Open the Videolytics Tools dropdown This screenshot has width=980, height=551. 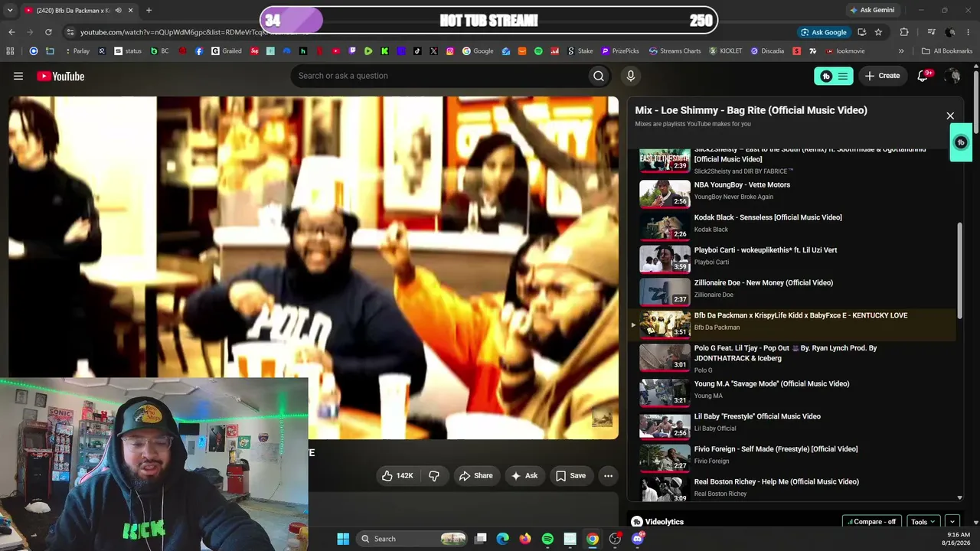tap(923, 522)
